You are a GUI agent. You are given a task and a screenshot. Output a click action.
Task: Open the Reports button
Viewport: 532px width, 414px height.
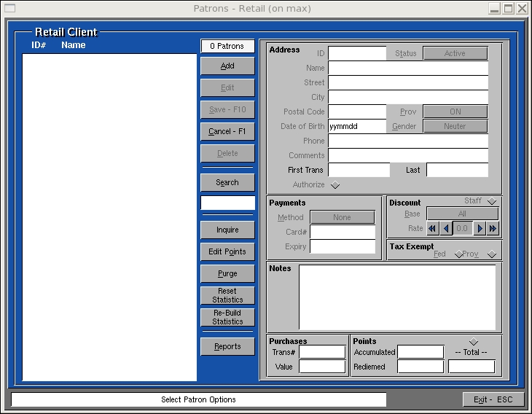(x=227, y=347)
